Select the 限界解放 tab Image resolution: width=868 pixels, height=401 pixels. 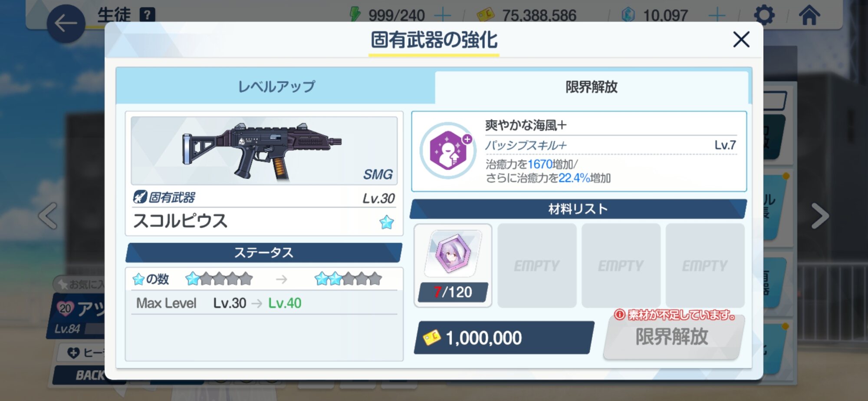[x=592, y=87]
